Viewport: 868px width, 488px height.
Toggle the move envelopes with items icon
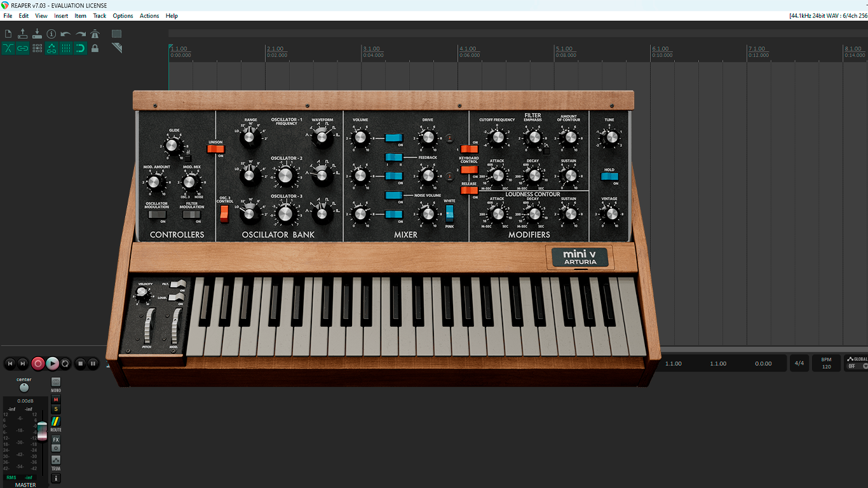[x=51, y=48]
